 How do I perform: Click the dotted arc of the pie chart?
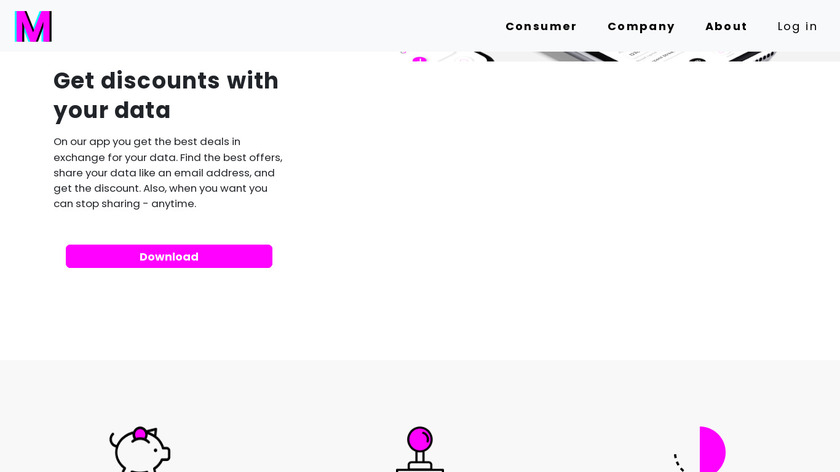tap(678, 461)
